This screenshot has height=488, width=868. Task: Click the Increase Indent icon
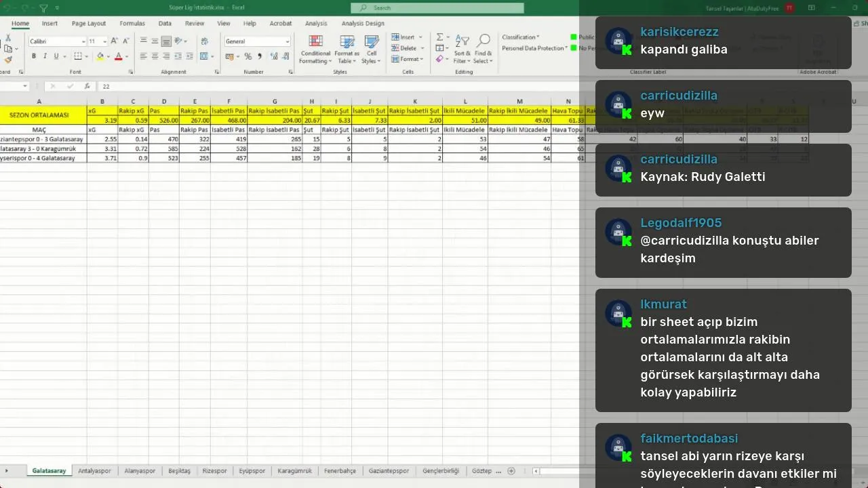tap(190, 56)
